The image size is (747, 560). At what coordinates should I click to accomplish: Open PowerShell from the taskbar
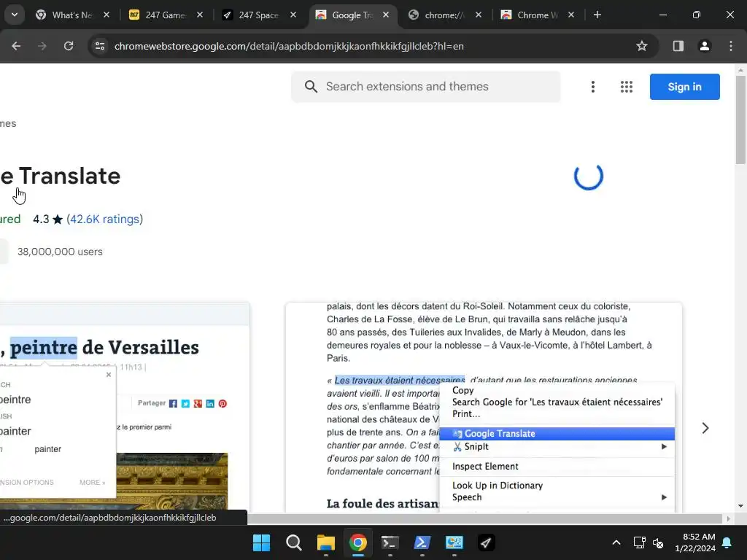coord(422,542)
